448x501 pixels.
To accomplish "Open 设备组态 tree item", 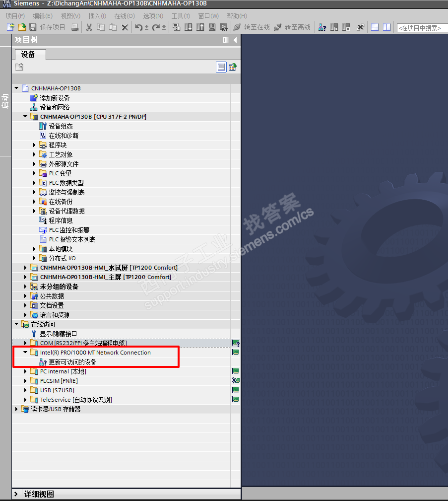I will 61,126.
